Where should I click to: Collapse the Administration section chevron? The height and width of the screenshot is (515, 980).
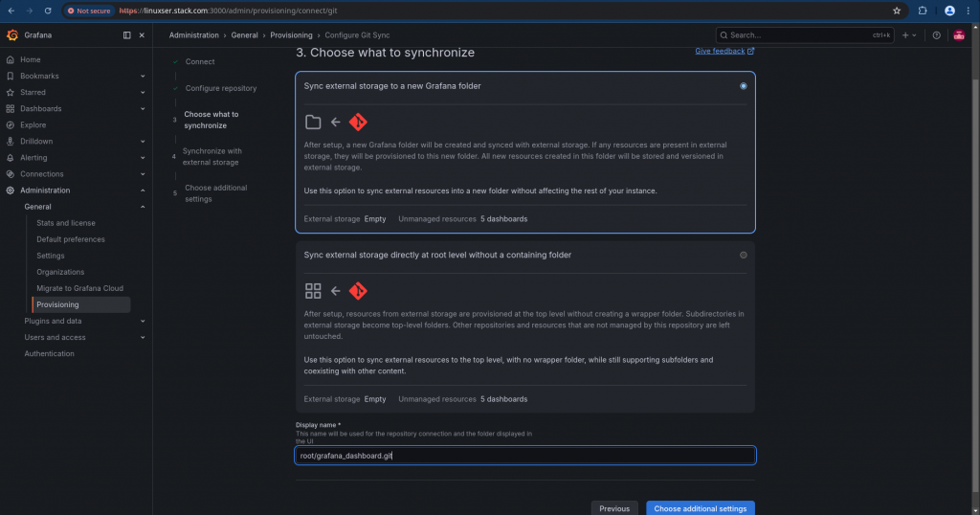[x=143, y=190]
